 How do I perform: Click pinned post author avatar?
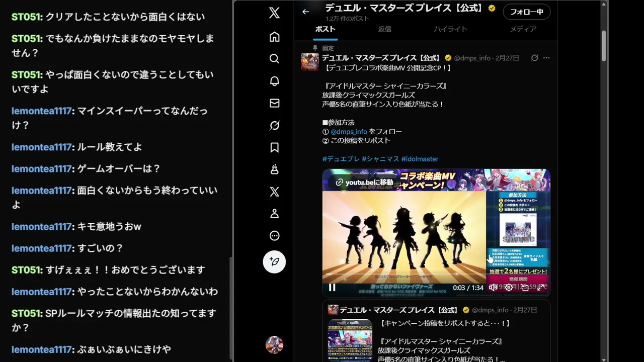pyautogui.click(x=310, y=62)
